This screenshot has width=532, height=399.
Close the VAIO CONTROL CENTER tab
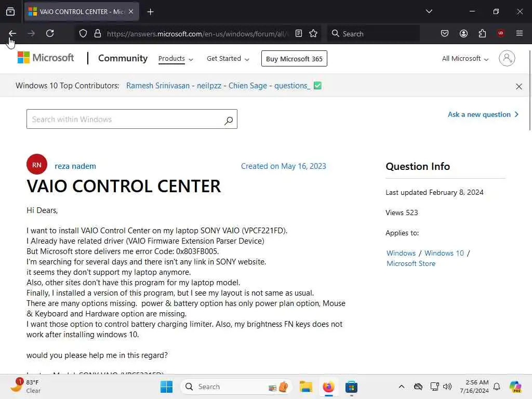[x=131, y=11]
